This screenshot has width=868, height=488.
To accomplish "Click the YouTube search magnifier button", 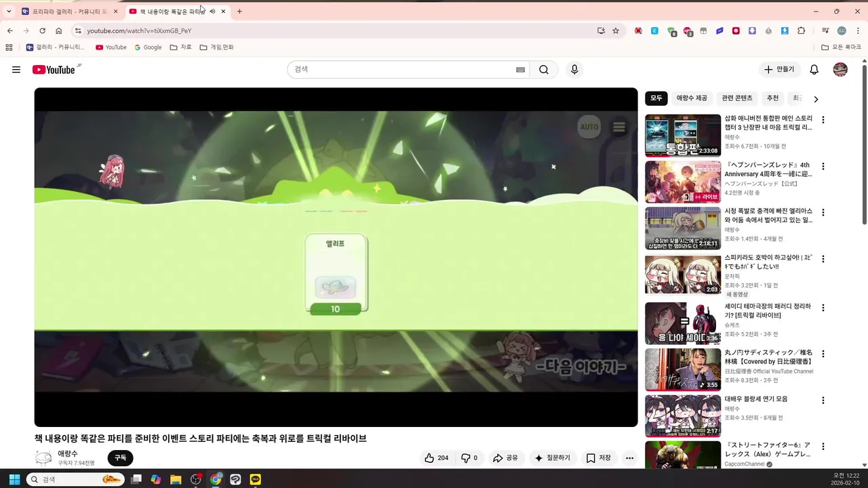I will (544, 70).
